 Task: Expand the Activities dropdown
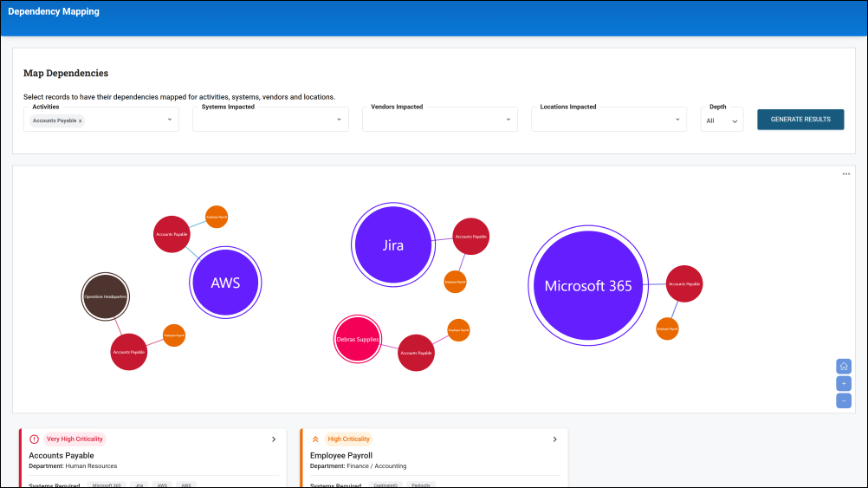click(x=170, y=120)
